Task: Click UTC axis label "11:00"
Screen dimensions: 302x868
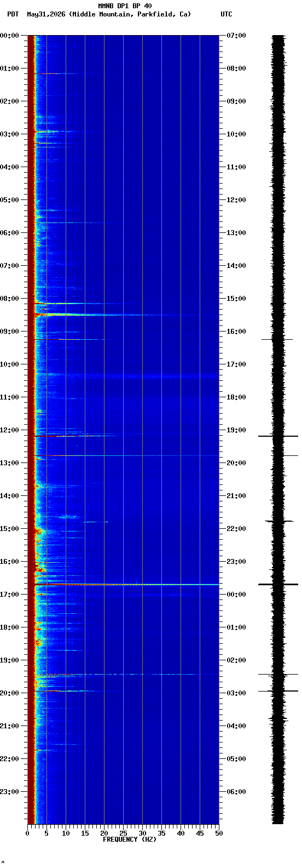Action: tap(236, 167)
